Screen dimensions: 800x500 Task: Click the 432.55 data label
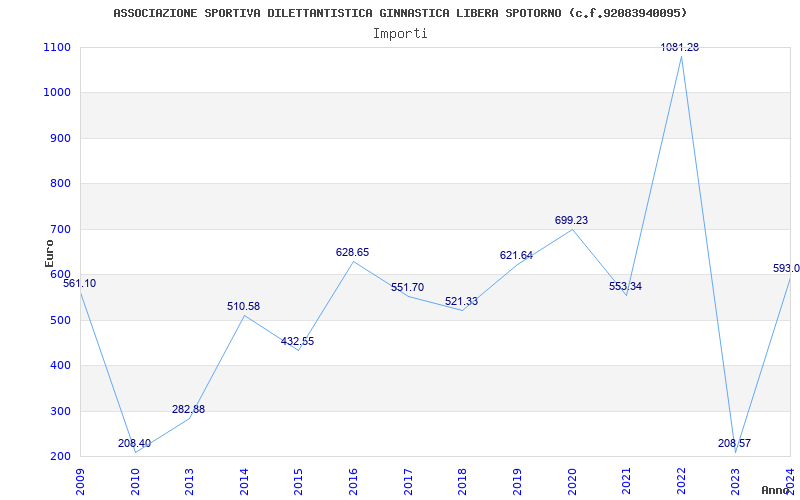pos(297,341)
